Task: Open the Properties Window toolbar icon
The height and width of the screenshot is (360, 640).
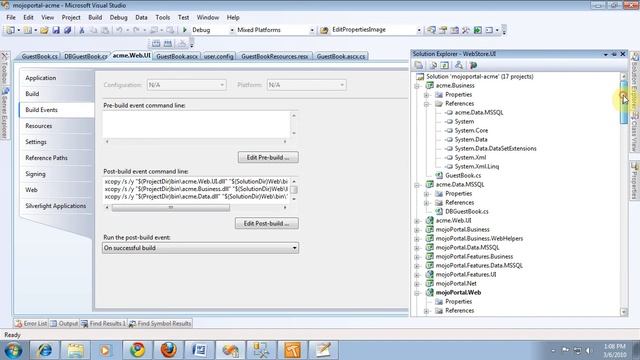Action: pos(443,30)
